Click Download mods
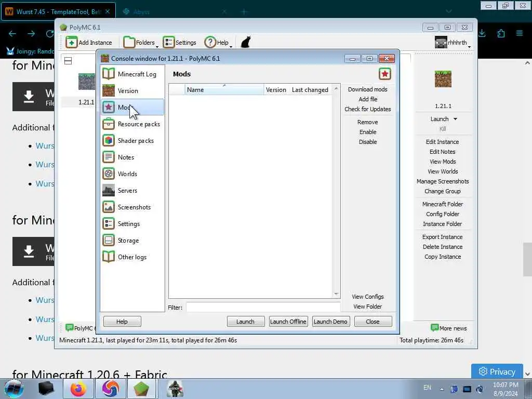Image resolution: width=532 pixels, height=399 pixels. [x=367, y=89]
